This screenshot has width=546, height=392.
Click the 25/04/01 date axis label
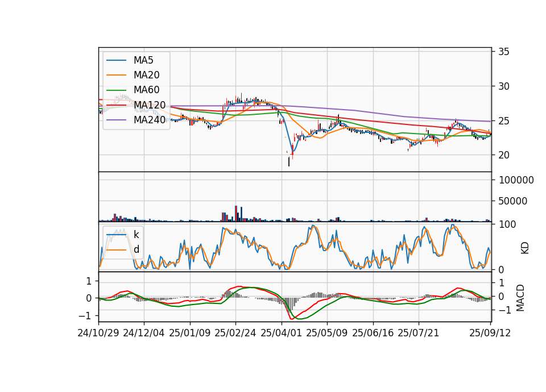[282, 333]
